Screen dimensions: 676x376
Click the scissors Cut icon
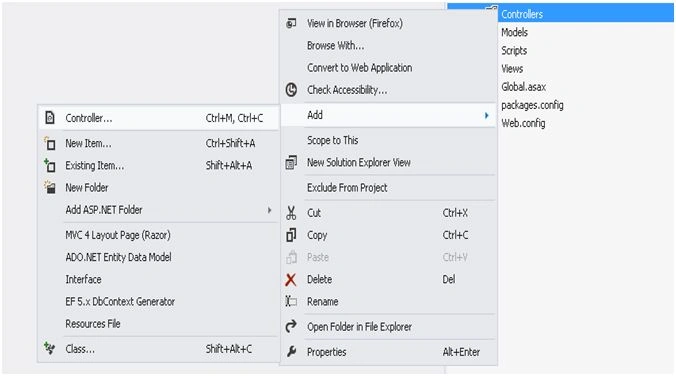(x=291, y=213)
